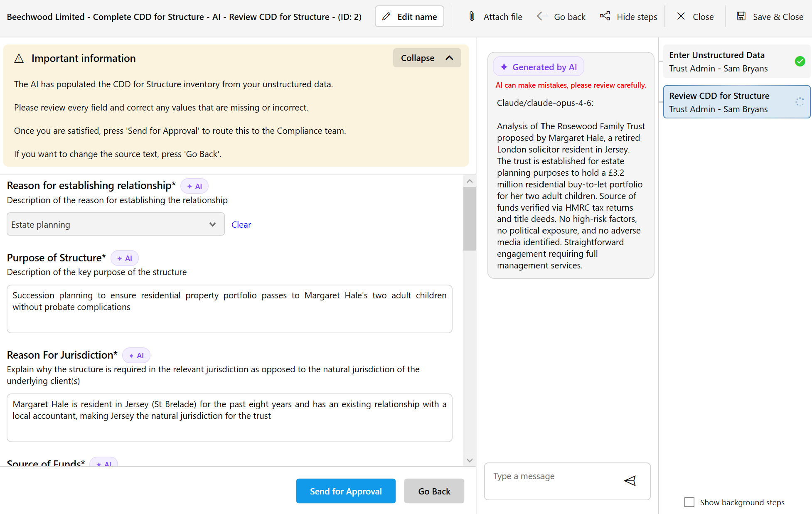The width and height of the screenshot is (812, 514).
Task: Click the green checkmark on Enter Unstructured Data
Action: 800,61
